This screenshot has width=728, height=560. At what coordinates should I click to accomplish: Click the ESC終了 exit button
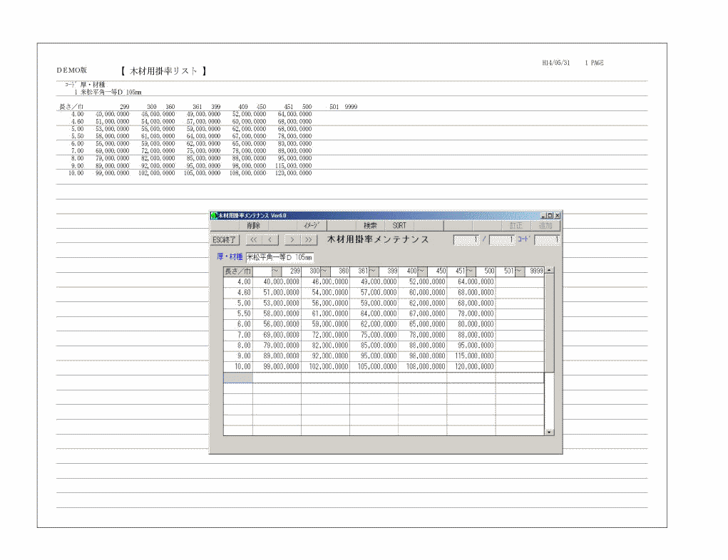tap(225, 240)
